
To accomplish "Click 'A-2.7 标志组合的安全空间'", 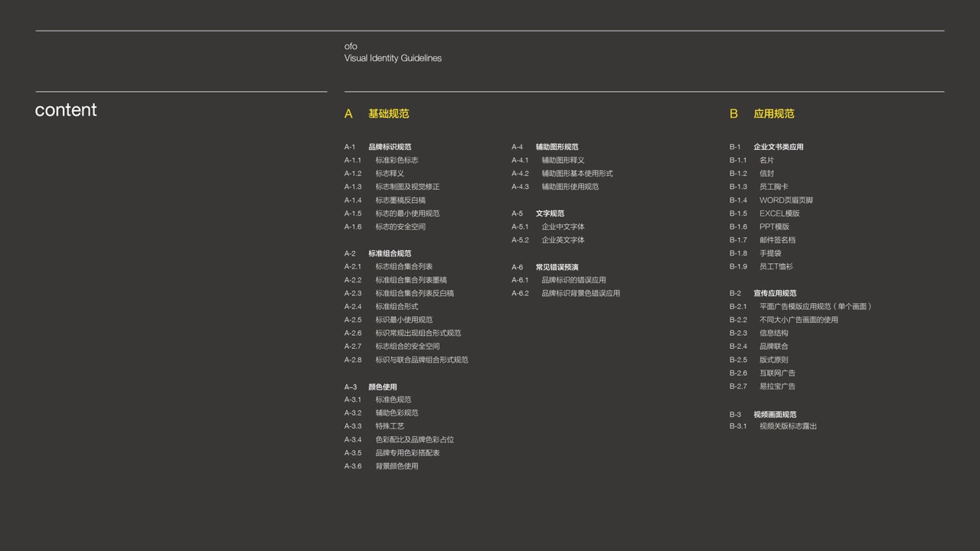I will click(392, 347).
